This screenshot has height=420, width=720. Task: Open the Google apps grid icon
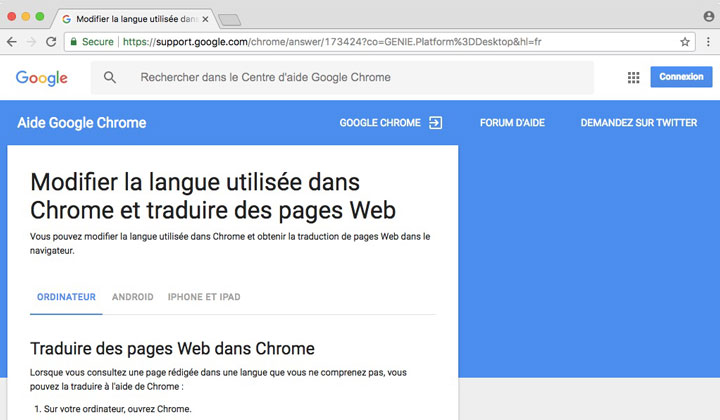tap(633, 77)
